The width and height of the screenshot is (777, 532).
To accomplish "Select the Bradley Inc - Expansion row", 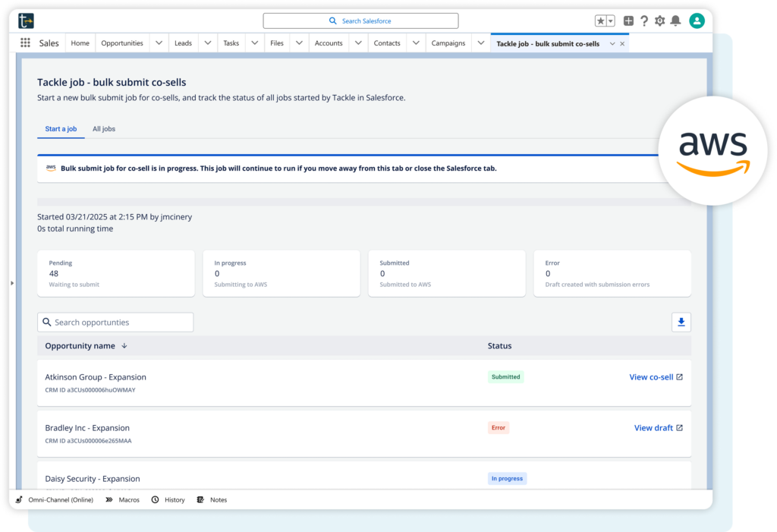I will 364,434.
